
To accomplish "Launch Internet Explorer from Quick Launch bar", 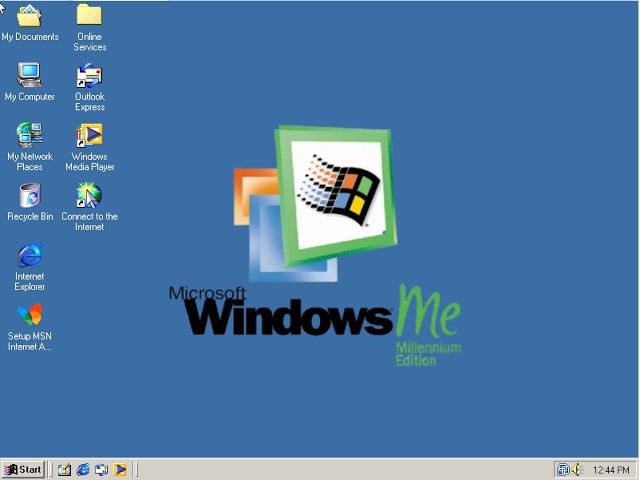I will [83, 470].
